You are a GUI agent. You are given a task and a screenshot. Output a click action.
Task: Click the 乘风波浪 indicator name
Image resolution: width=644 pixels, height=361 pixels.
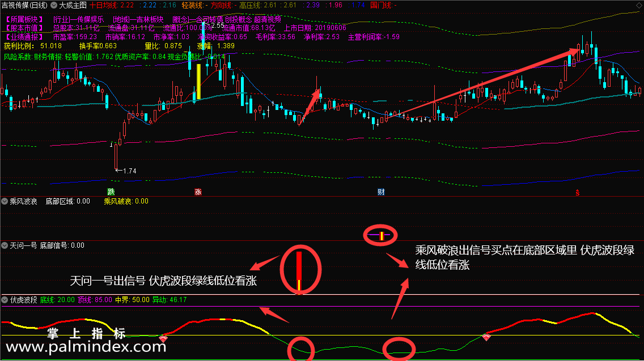coord(23,201)
